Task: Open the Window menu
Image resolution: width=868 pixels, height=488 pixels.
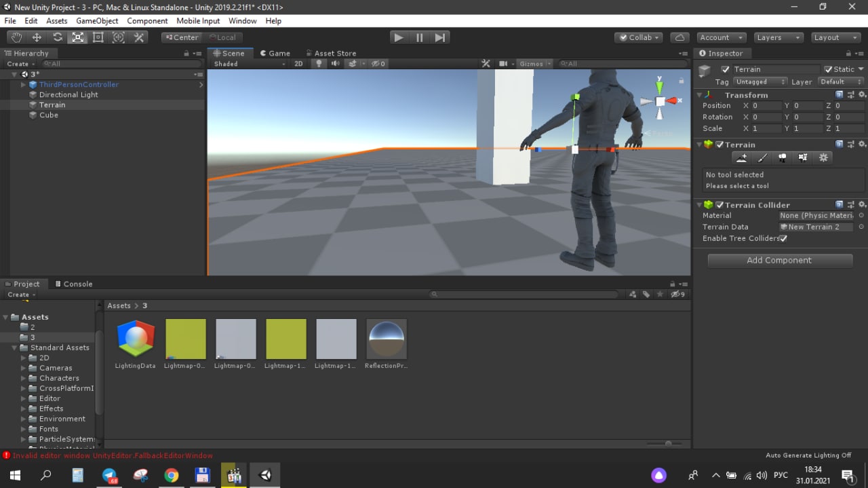Action: (x=242, y=21)
